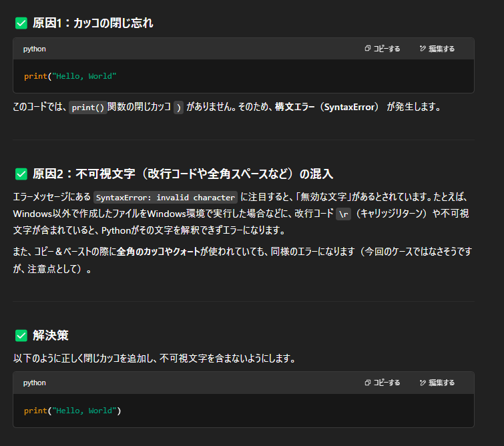The image size is (504, 446).
Task: Click the python label of the 原因1 code block
Action: pos(35,49)
